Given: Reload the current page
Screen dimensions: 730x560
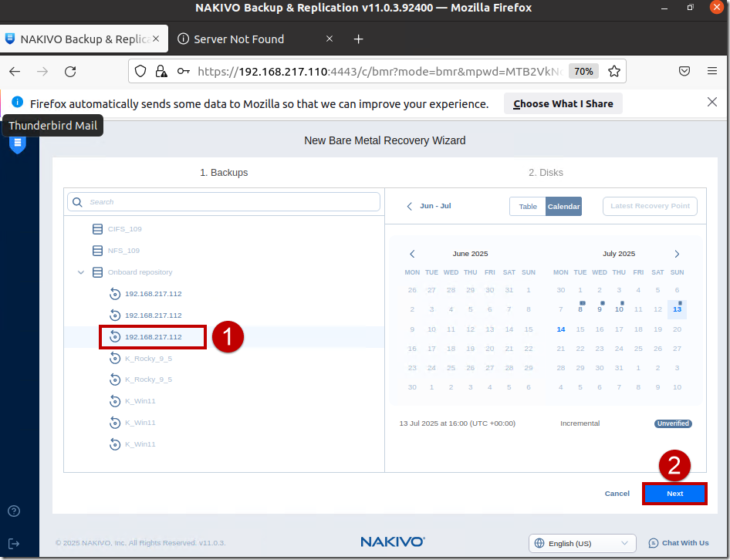Looking at the screenshot, I should point(70,71).
